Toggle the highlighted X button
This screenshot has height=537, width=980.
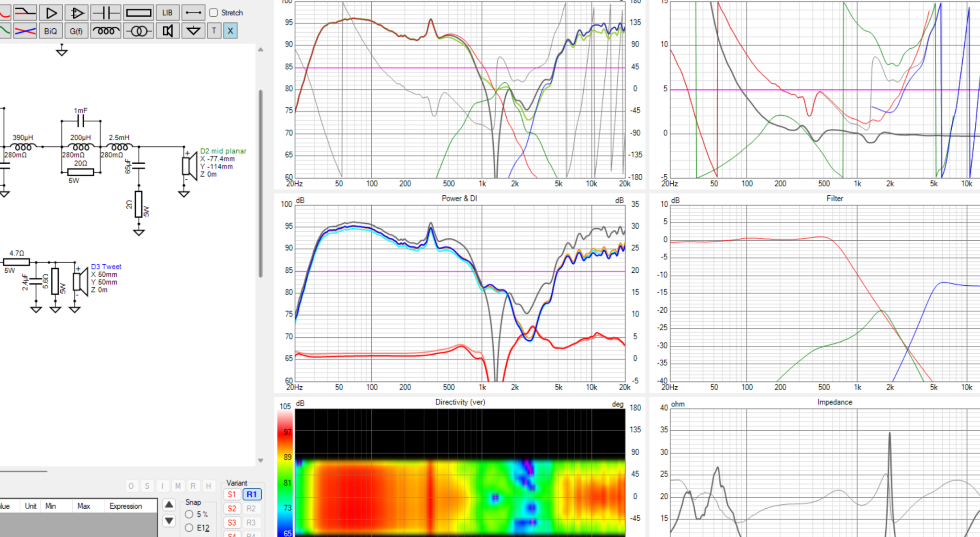coord(230,31)
